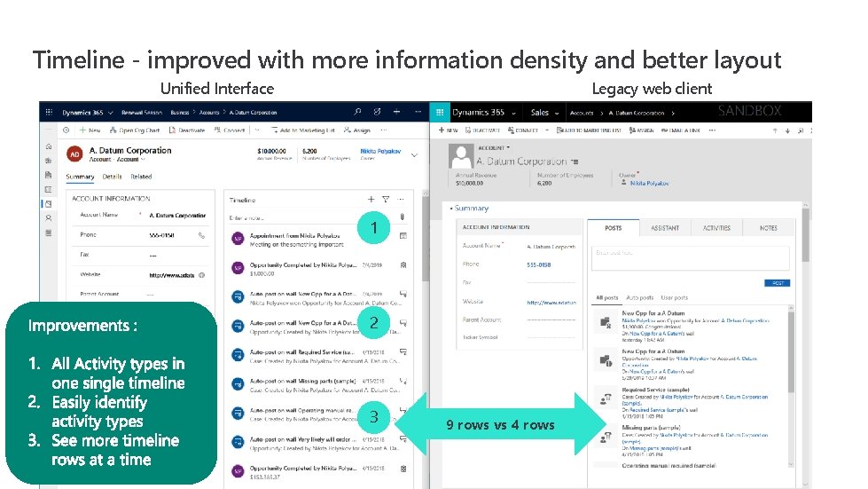Click New in Unified command bar

point(90,130)
